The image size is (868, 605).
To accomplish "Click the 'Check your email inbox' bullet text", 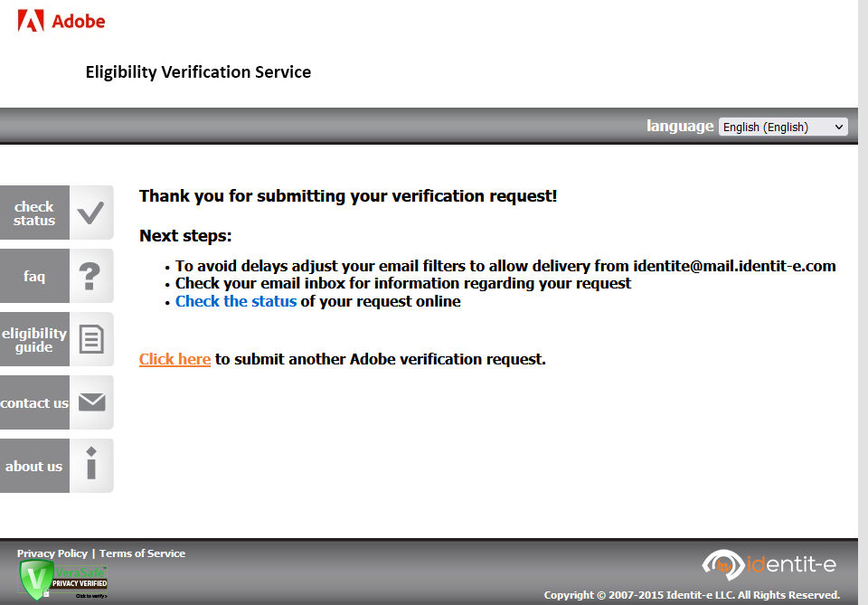I will tap(403, 283).
